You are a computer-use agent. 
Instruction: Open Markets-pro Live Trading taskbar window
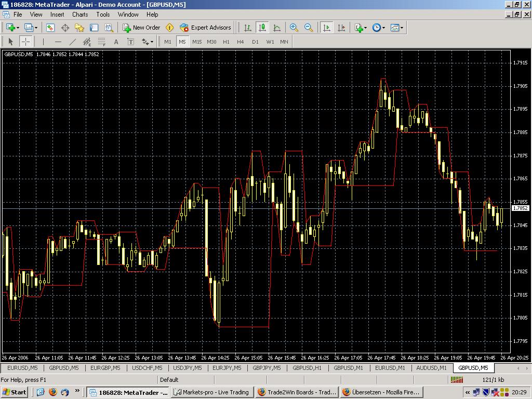click(212, 392)
